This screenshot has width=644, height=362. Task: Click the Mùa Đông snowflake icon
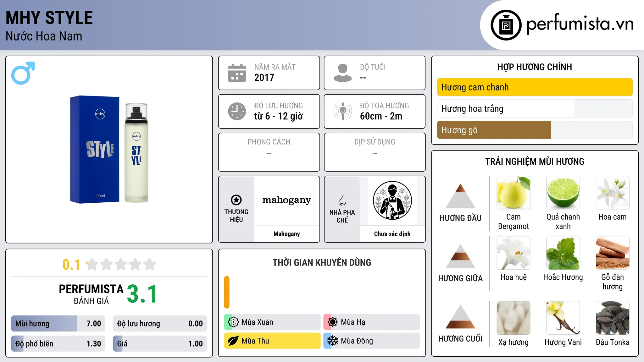(333, 341)
